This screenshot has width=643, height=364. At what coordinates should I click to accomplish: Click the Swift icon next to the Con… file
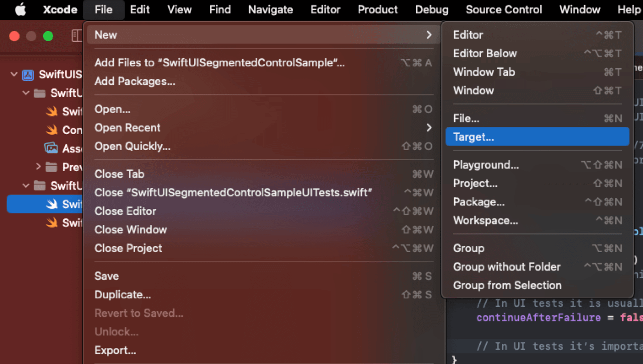[52, 130]
